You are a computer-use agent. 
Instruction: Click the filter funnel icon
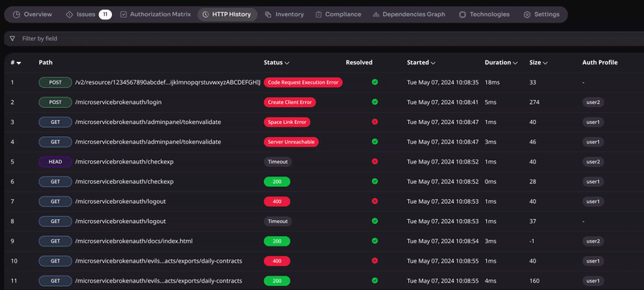tap(12, 39)
